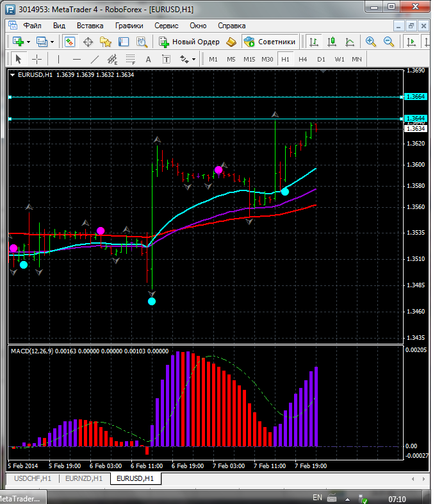
Task: Click the Zoom Out magnifier icon
Action: pyautogui.click(x=388, y=42)
